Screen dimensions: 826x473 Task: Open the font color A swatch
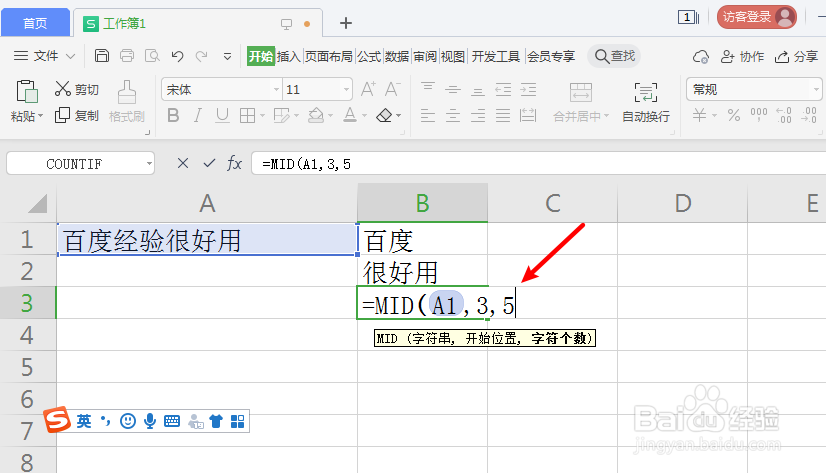350,115
